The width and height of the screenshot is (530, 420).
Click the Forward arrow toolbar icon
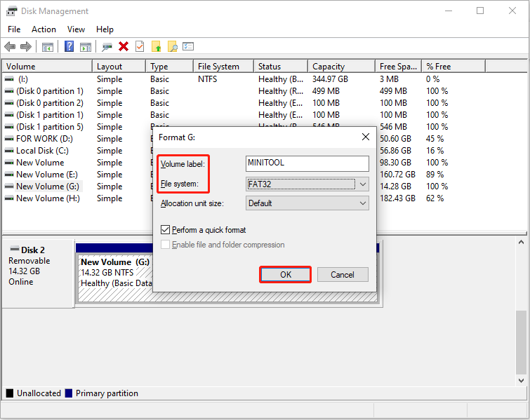point(26,46)
